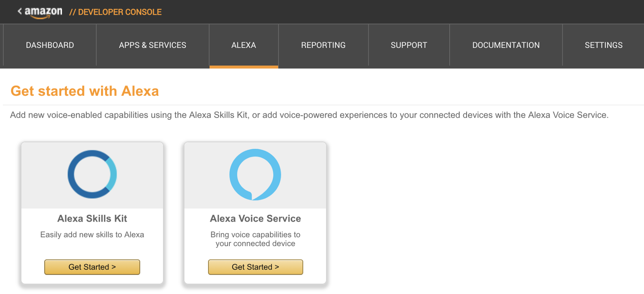
Task: Open the Settings tab
Action: [x=603, y=45]
